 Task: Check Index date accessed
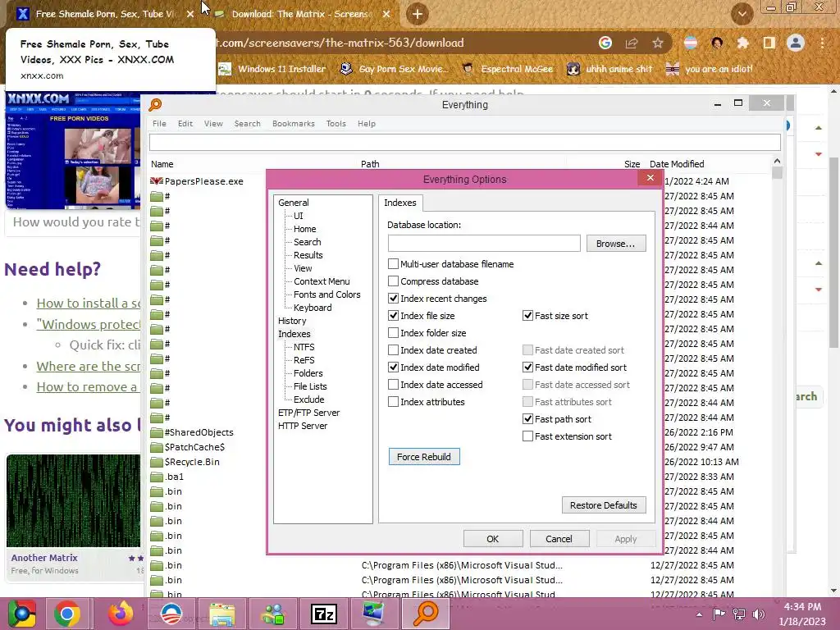point(393,384)
